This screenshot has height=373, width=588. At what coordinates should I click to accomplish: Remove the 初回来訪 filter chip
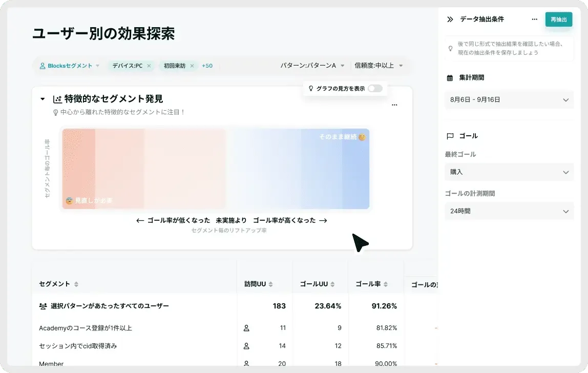click(x=192, y=66)
